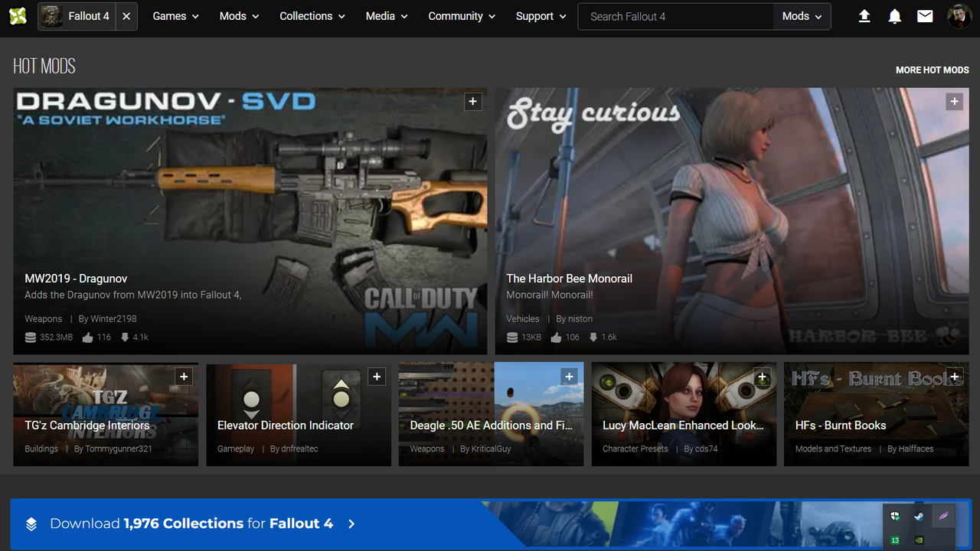Open author niston's profile
This screenshot has width=980, height=551.
click(x=580, y=318)
